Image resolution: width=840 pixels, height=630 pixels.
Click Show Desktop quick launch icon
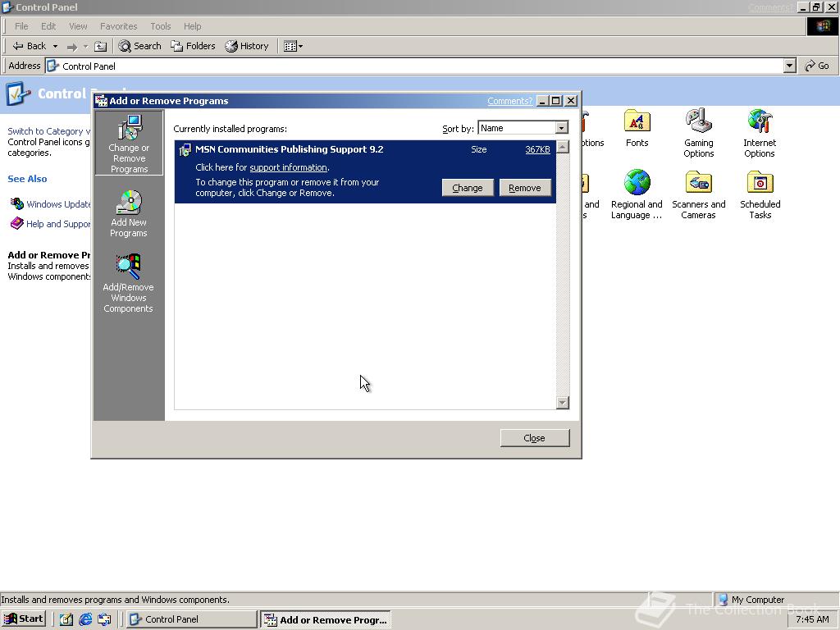66,619
